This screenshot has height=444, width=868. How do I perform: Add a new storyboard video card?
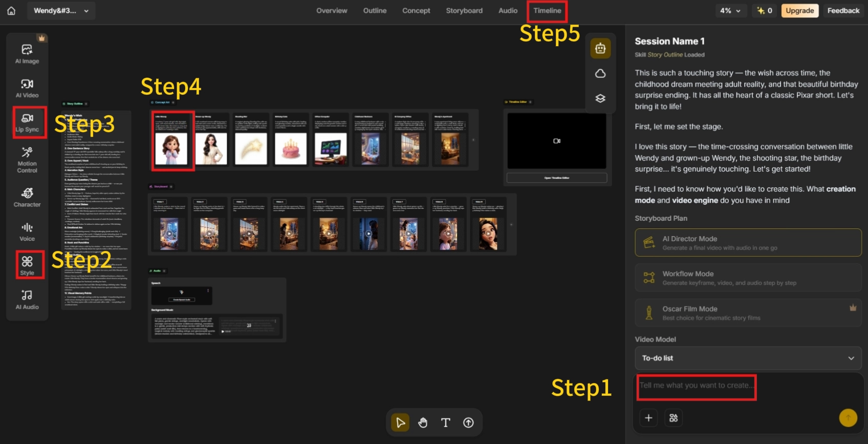pyautogui.click(x=511, y=224)
